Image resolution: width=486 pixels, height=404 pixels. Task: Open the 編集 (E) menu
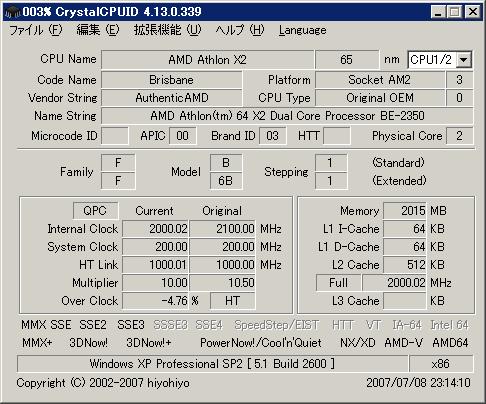click(98, 30)
